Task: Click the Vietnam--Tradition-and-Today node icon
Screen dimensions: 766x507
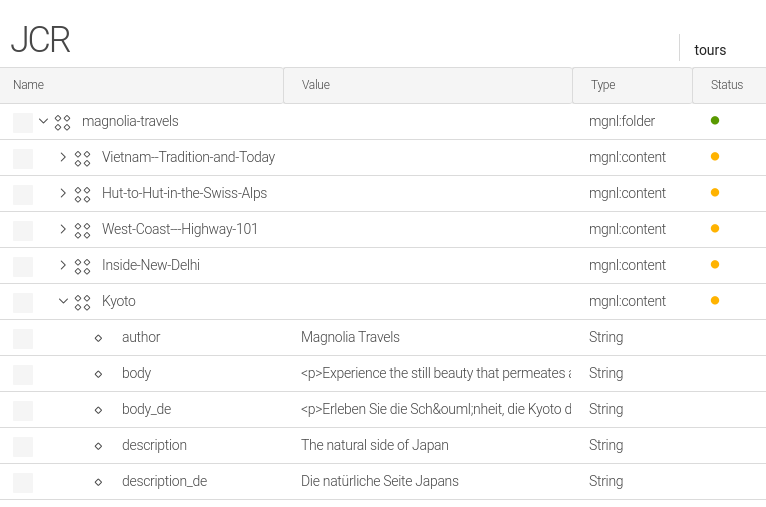Action: click(83, 159)
